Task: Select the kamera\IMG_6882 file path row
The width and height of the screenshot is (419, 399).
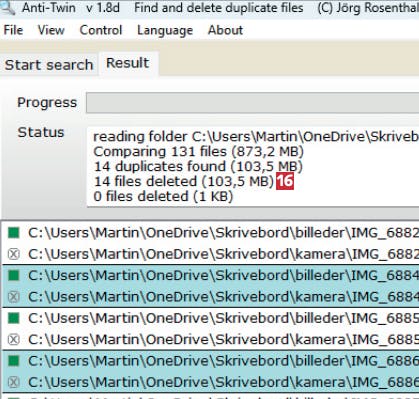Action: (211, 254)
